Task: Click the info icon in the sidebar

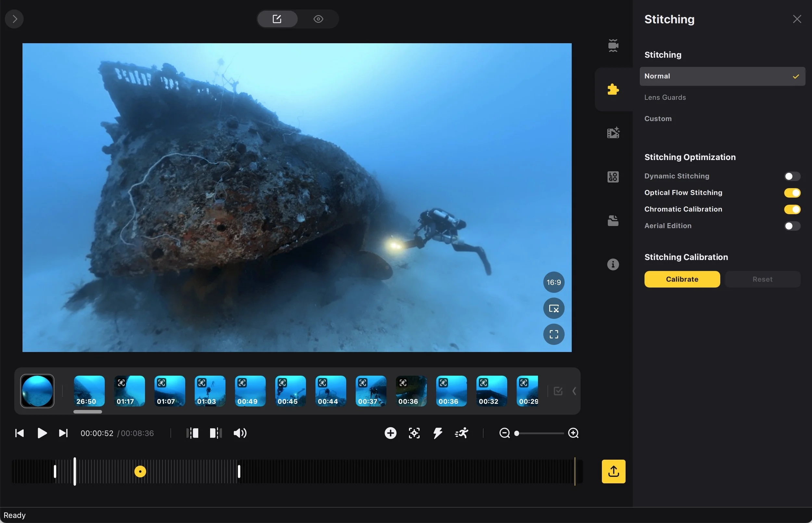Action: (x=613, y=264)
